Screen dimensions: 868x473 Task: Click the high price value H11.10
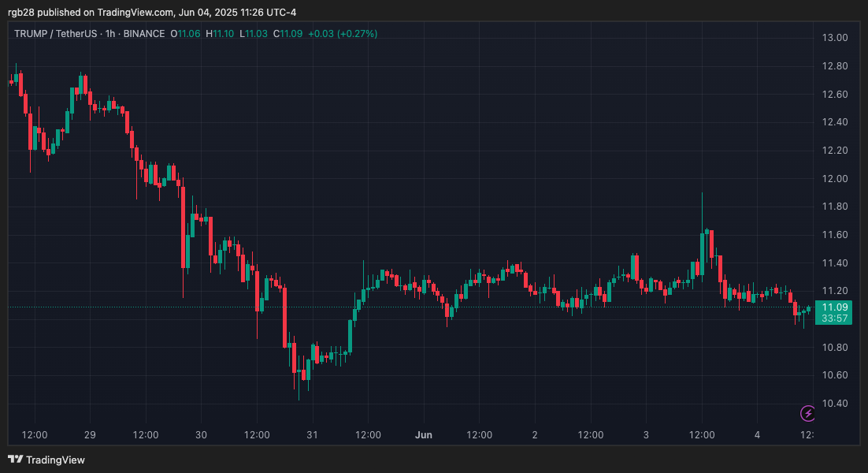coord(221,34)
